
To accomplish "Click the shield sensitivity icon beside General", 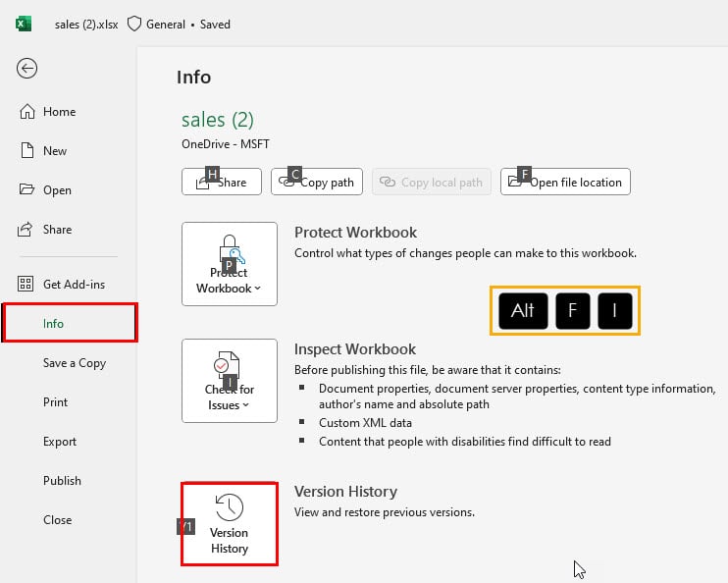I will pos(134,25).
